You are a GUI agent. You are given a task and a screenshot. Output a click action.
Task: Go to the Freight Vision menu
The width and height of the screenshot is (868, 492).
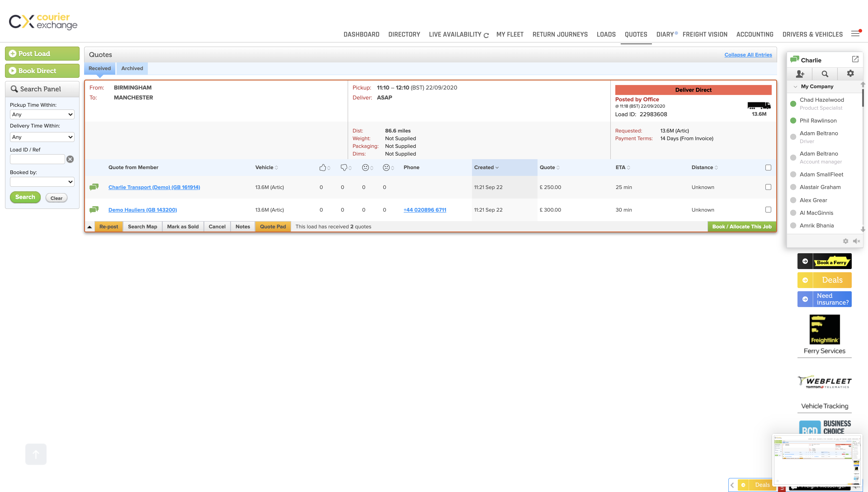pyautogui.click(x=705, y=34)
